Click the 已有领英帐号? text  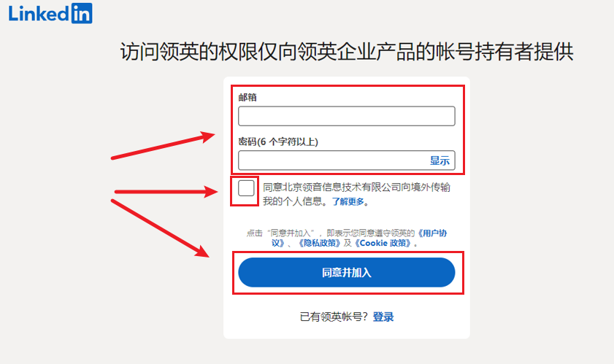[x=334, y=317]
